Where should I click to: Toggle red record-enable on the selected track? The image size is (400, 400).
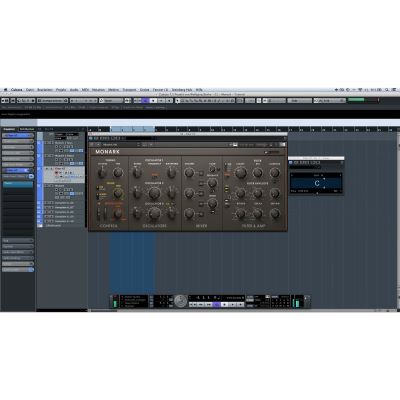pyautogui.click(x=56, y=173)
